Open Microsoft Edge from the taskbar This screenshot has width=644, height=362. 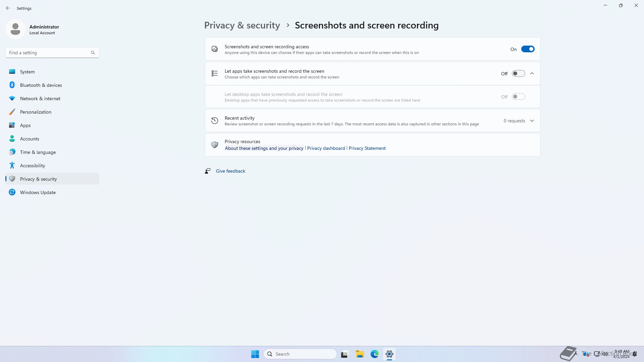374,354
